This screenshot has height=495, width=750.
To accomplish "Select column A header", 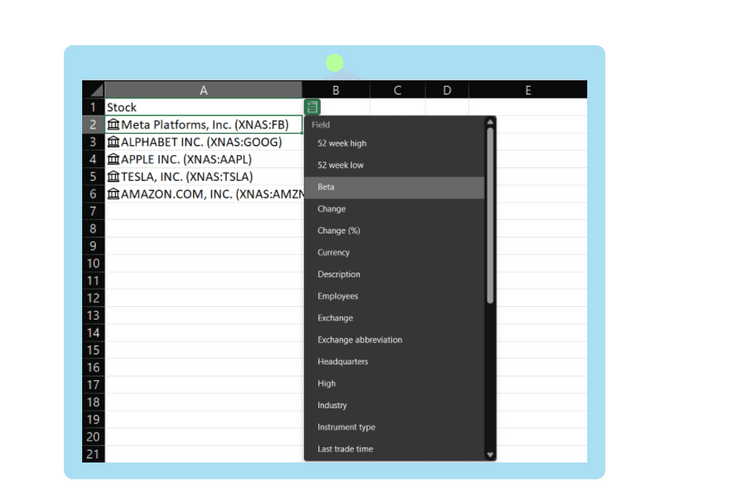I will [x=203, y=90].
